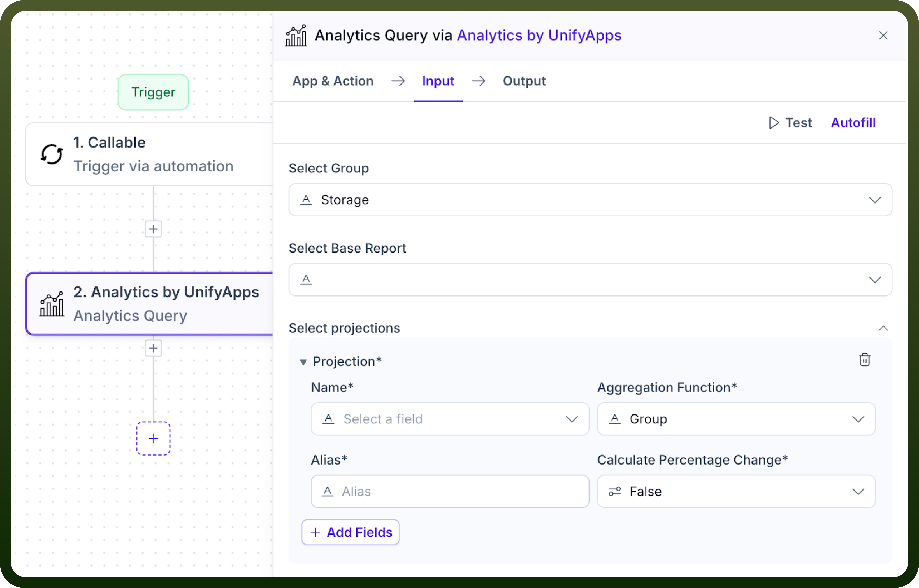Click the Select Base Report label
919x588 pixels.
point(347,248)
